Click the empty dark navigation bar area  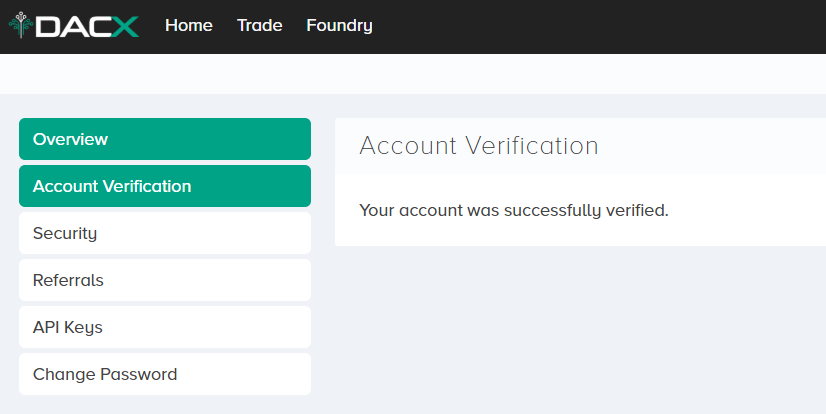pos(601,26)
